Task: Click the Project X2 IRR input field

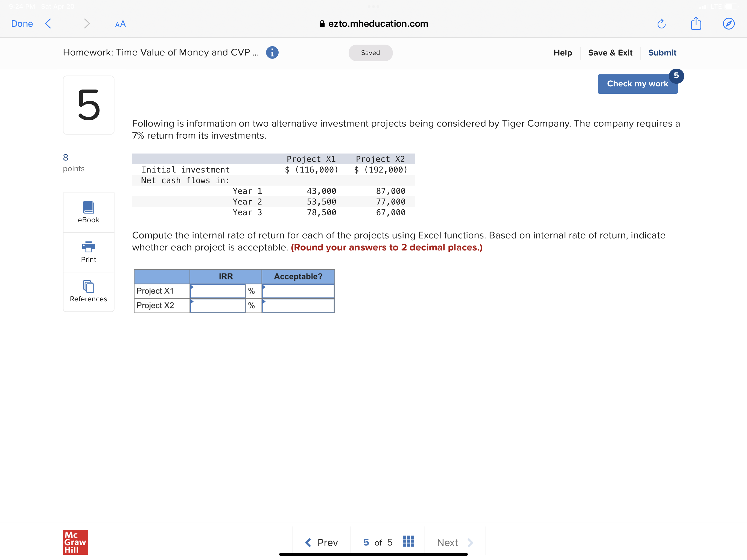Action: (218, 306)
